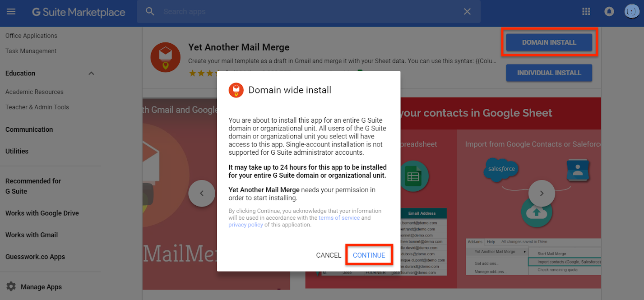This screenshot has height=300, width=644.
Task: Click 'Import from Google Contacts or Saleforce' heading
Action: [533, 144]
